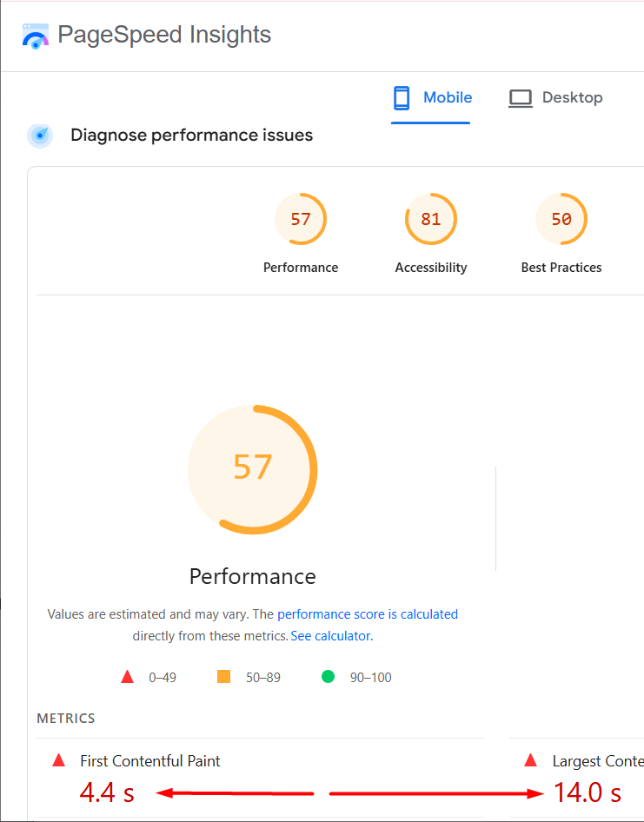Screen dimensions: 644x822
Task: Toggle the red 0–49 legend marker
Action: (x=127, y=676)
